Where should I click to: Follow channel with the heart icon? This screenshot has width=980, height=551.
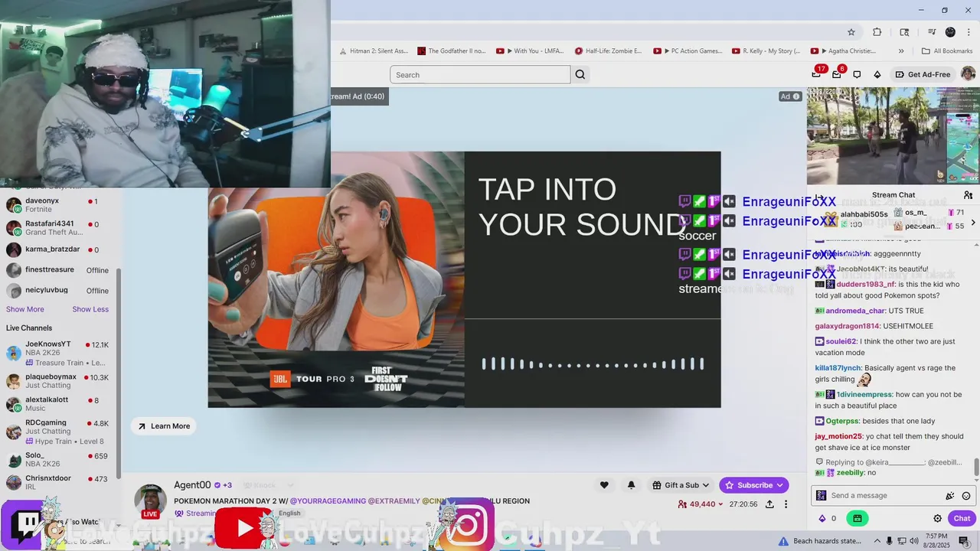click(x=604, y=485)
